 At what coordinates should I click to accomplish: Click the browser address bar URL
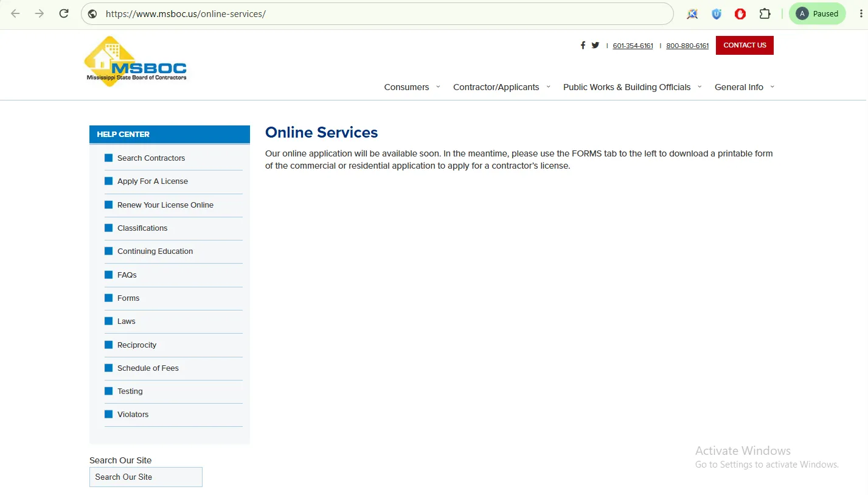pos(186,13)
